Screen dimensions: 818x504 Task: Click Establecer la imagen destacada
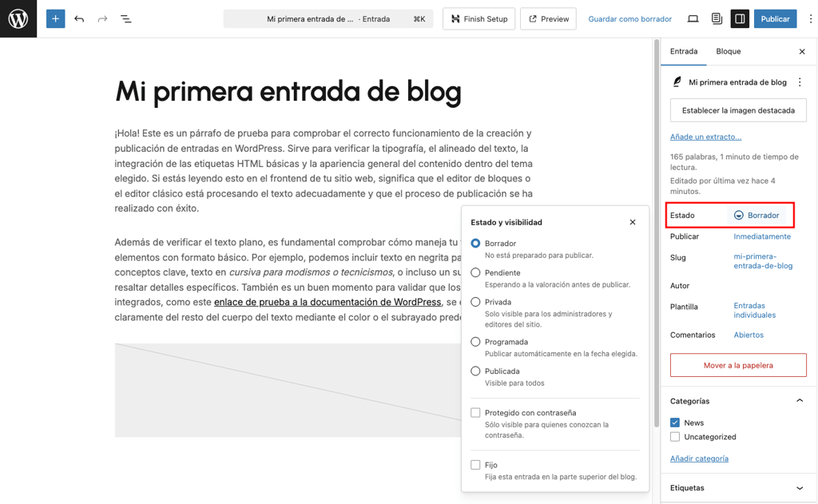tap(738, 110)
